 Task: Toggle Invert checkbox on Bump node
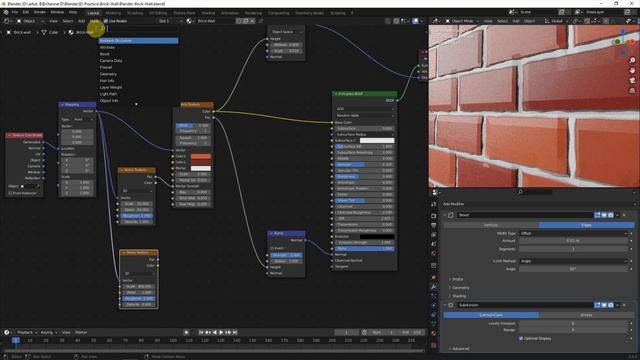click(272, 248)
